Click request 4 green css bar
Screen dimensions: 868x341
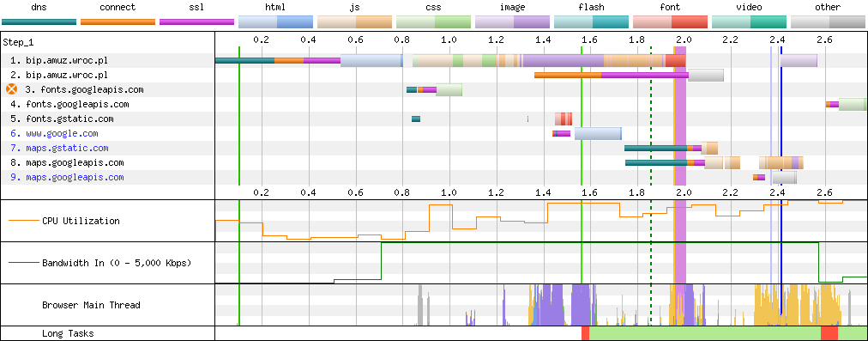(x=853, y=104)
